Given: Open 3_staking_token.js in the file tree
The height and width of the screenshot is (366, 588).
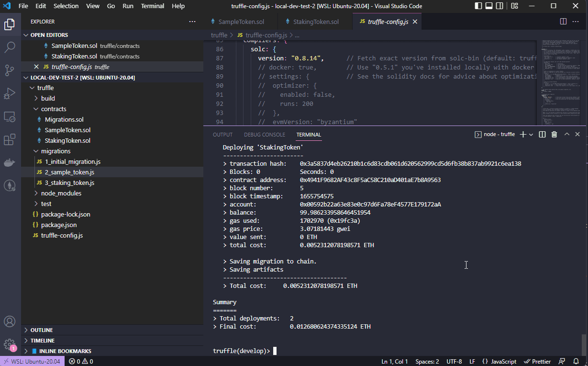Looking at the screenshot, I should [112, 183].
